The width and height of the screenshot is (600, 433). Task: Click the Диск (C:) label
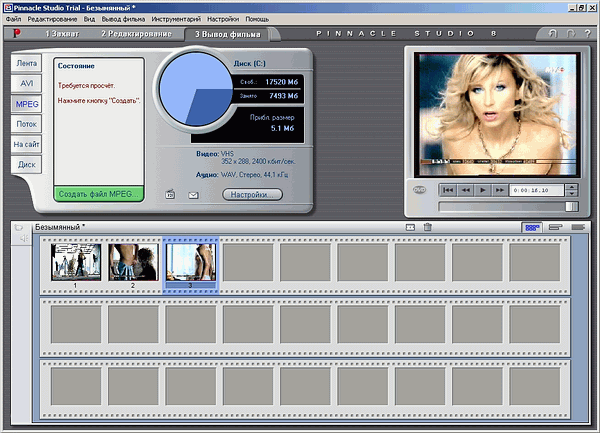249,63
